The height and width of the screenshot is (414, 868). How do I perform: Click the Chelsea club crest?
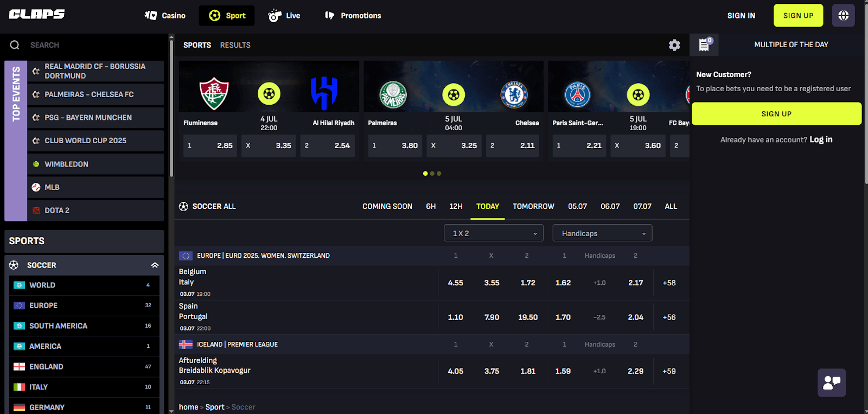(x=514, y=95)
